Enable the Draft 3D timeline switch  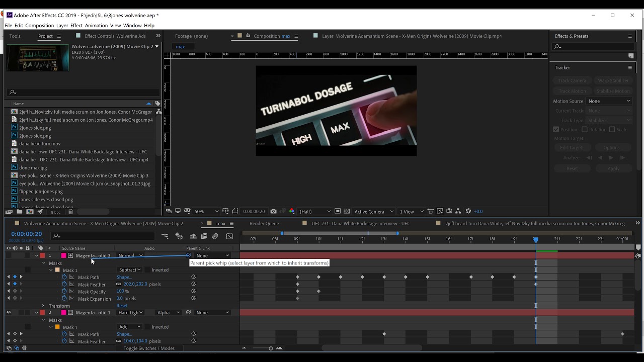coord(179,236)
